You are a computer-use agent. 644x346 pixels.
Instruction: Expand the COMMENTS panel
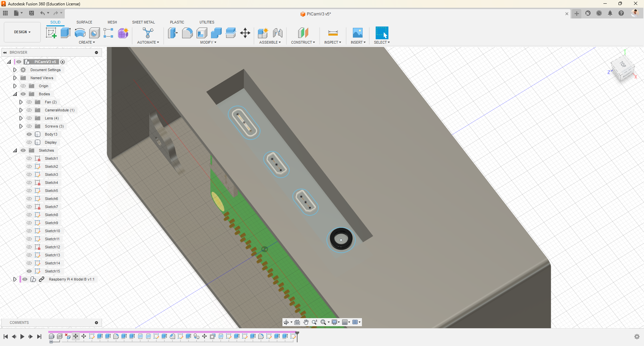(96, 323)
